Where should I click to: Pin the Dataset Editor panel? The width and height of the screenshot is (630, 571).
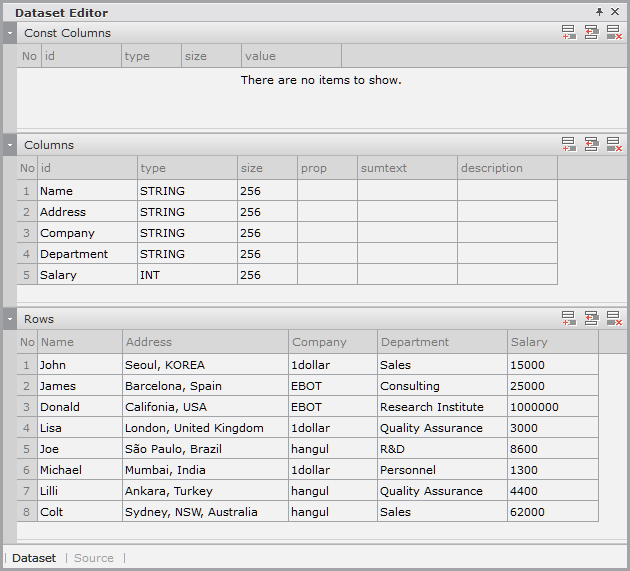click(599, 12)
